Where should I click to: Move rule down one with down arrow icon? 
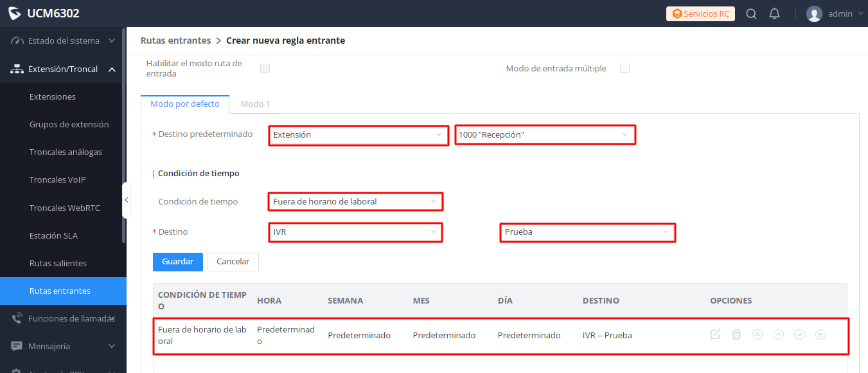799,334
